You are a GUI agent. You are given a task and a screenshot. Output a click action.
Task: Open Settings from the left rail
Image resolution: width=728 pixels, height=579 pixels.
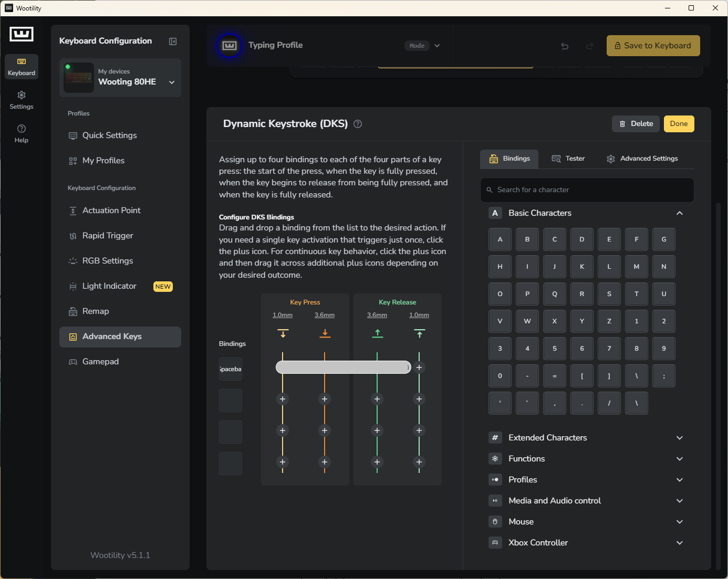[x=22, y=100]
